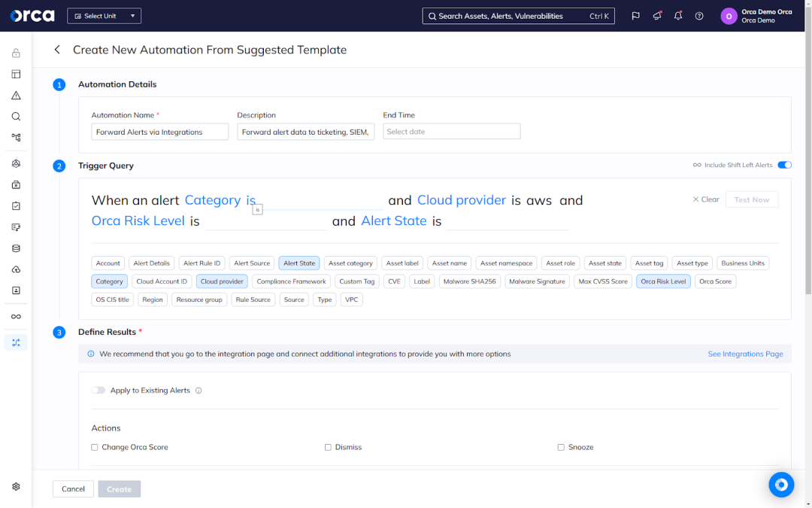Open the cloud upload sidebar icon

pos(16,269)
